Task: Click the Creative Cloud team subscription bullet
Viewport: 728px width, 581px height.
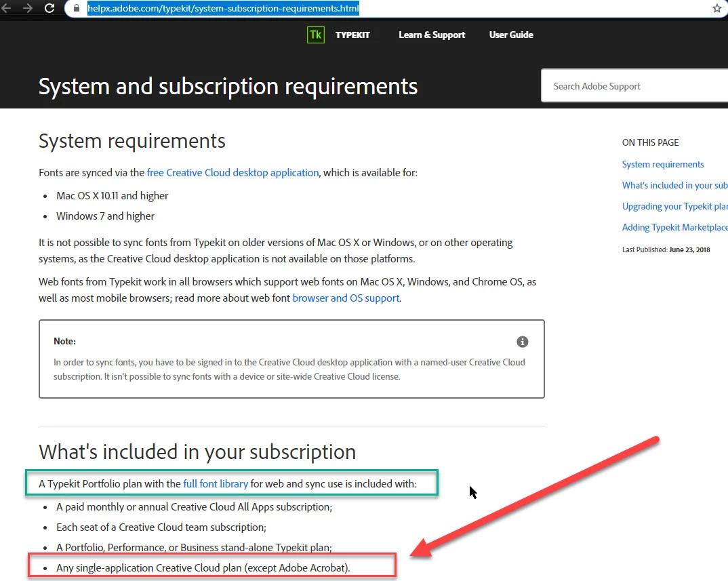Action: pos(161,527)
